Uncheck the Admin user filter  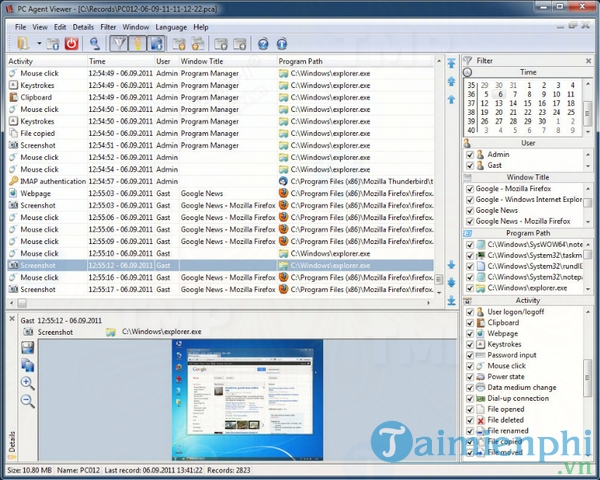click(x=470, y=155)
